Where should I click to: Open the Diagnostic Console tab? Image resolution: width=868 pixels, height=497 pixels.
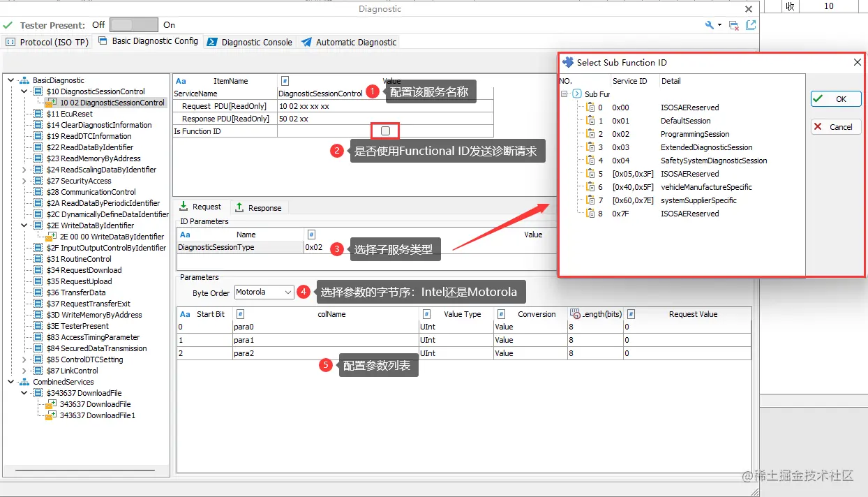click(250, 42)
